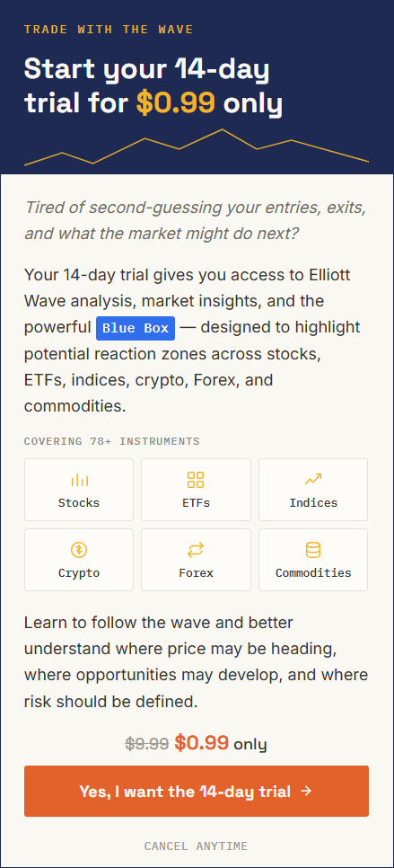Select the Commodities instrument card
The width and height of the screenshot is (394, 868).
(x=312, y=560)
